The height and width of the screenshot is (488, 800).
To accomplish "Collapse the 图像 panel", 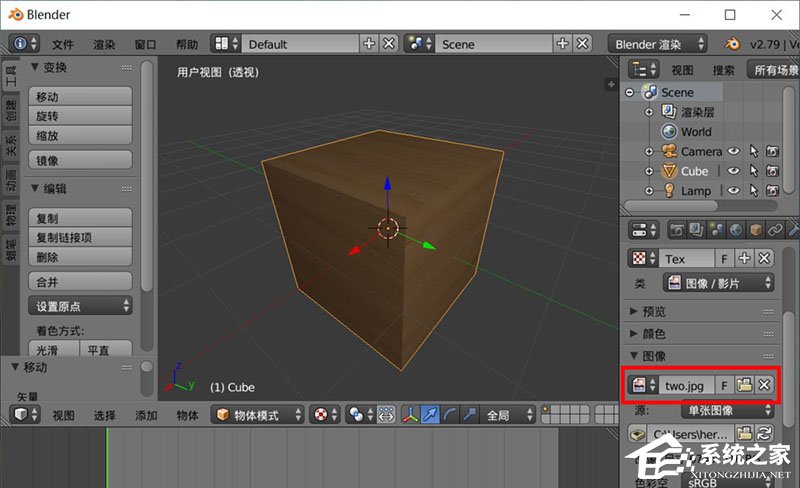I will tap(633, 355).
